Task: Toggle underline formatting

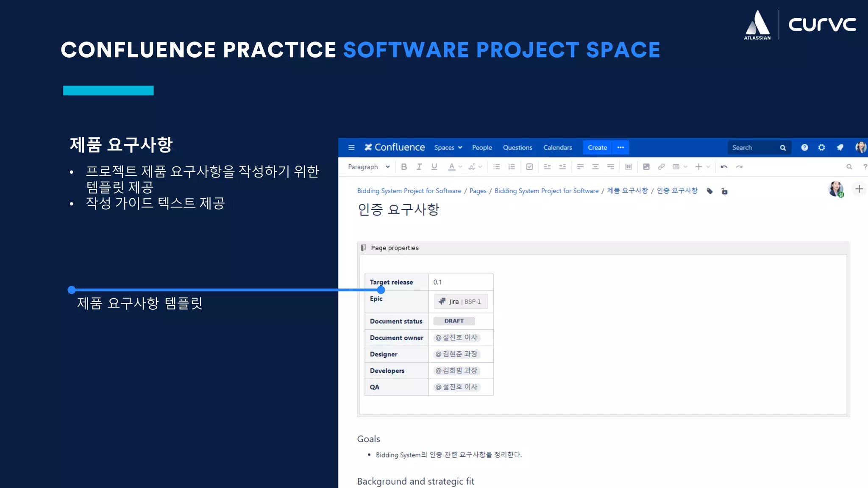Action: click(434, 167)
